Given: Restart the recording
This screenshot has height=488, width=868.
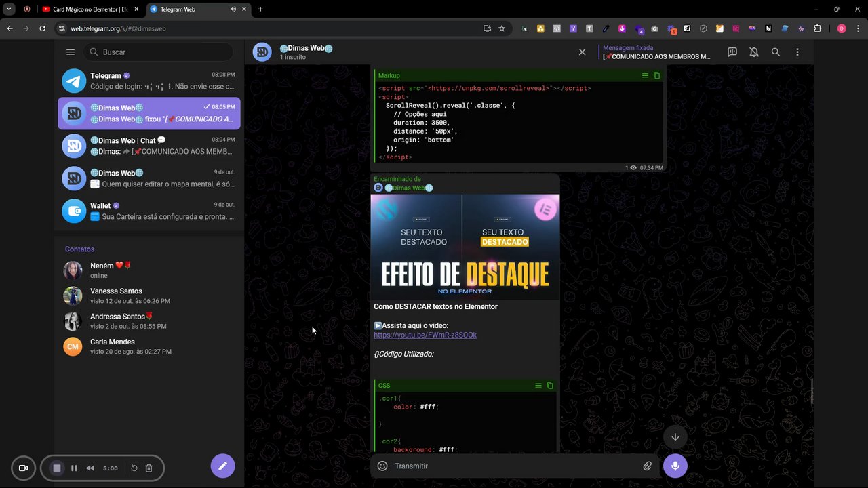Looking at the screenshot, I should click(134, 468).
